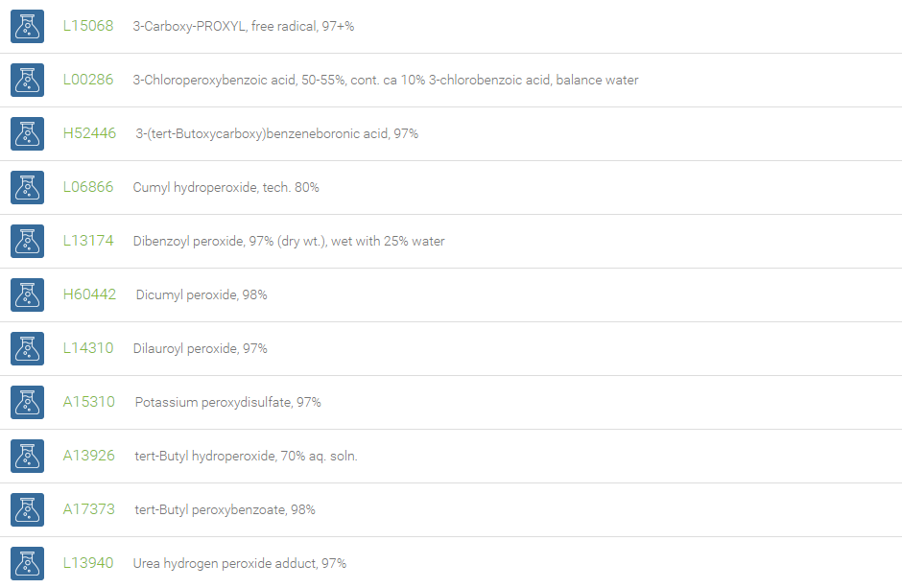This screenshot has height=588, width=902.
Task: Select flask icon next to Dilauroyl peroxide
Action: (27, 349)
